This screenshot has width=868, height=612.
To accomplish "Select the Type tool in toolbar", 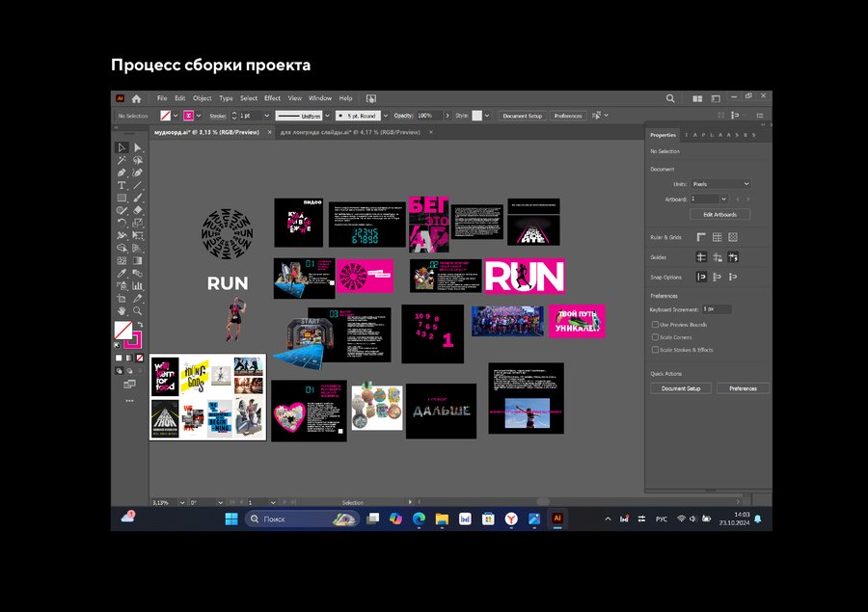I will (x=122, y=185).
